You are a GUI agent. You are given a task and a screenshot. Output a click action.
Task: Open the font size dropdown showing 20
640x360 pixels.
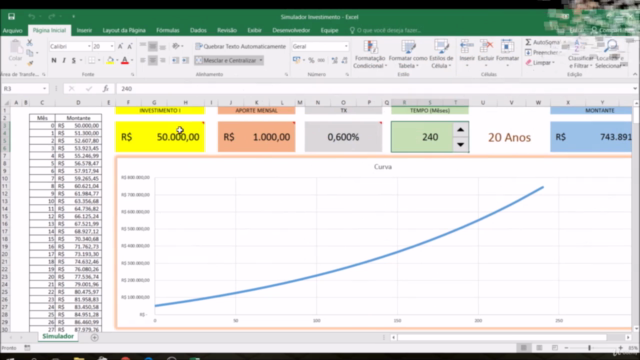pos(112,47)
